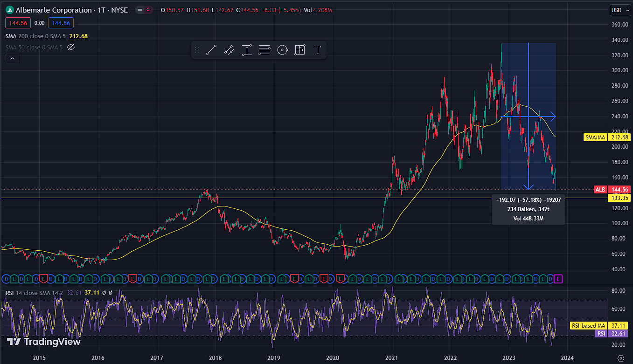Open the USD currency dropdown
Viewport: 633px width, 364px height.
pyautogui.click(x=619, y=10)
